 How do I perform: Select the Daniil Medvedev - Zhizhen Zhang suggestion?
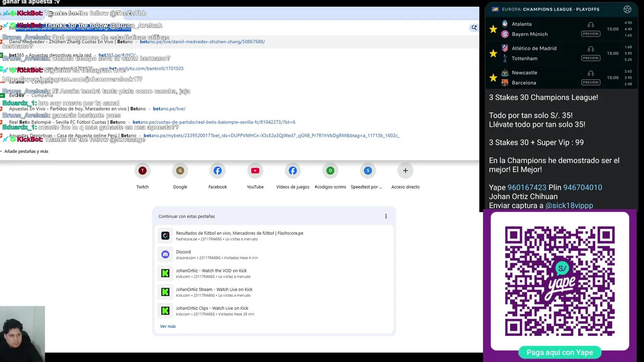(x=239, y=42)
